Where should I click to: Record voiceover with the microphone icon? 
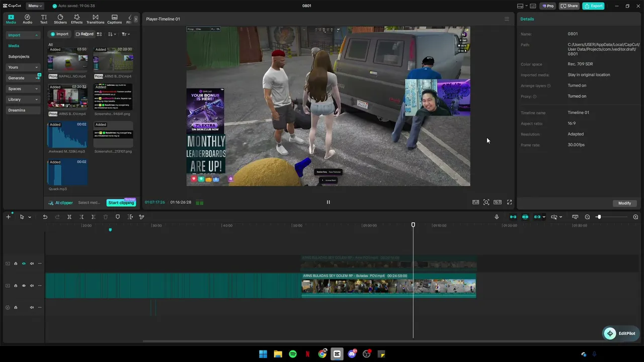coord(497,217)
